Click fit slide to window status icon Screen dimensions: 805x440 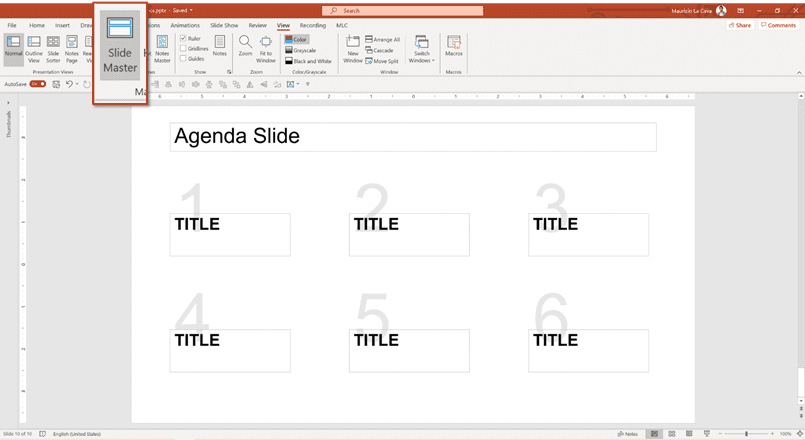[800, 434]
